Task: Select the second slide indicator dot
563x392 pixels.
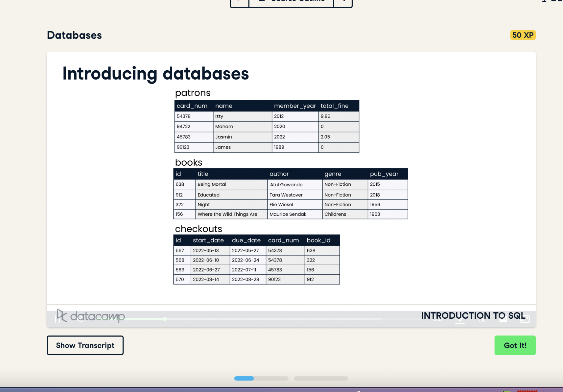Action: click(321, 378)
